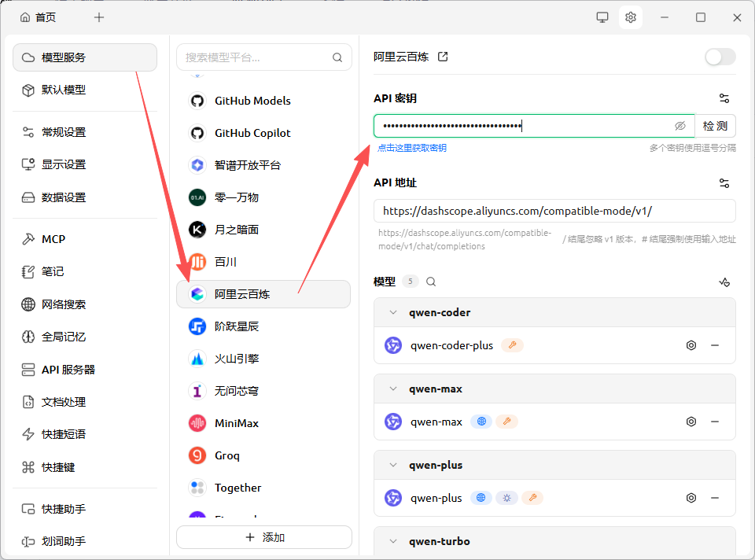The height and width of the screenshot is (560, 755).
Task: Click the API 地址 settings icon
Action: pyautogui.click(x=724, y=182)
